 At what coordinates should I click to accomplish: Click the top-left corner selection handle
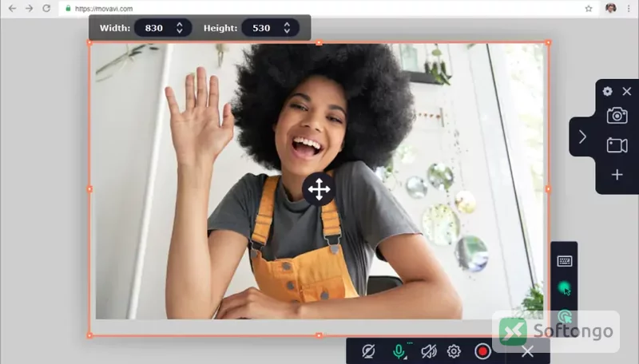coord(89,42)
